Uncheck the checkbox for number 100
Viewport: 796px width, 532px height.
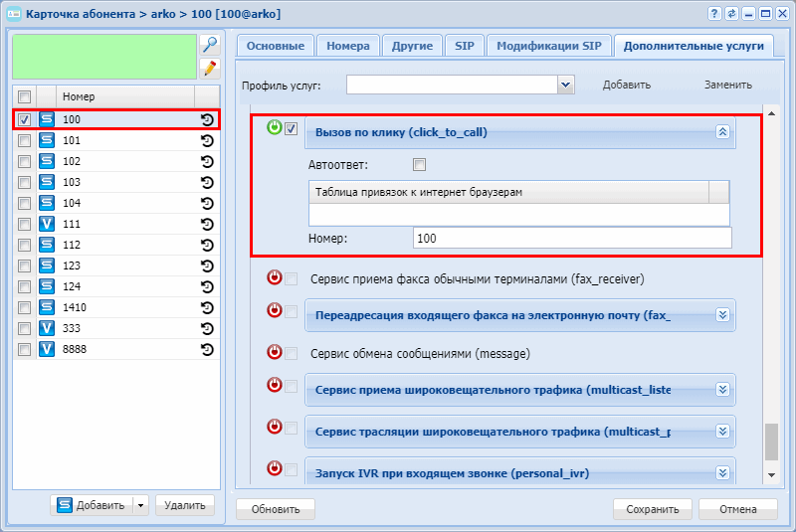[24, 119]
